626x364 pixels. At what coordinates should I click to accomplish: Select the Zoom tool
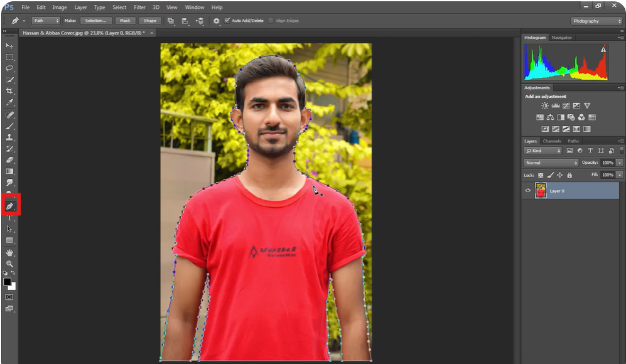(9, 264)
